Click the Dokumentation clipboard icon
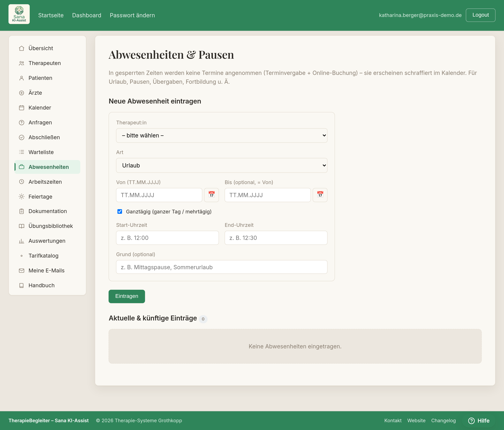Image resolution: width=504 pixels, height=430 pixels. pos(22,211)
